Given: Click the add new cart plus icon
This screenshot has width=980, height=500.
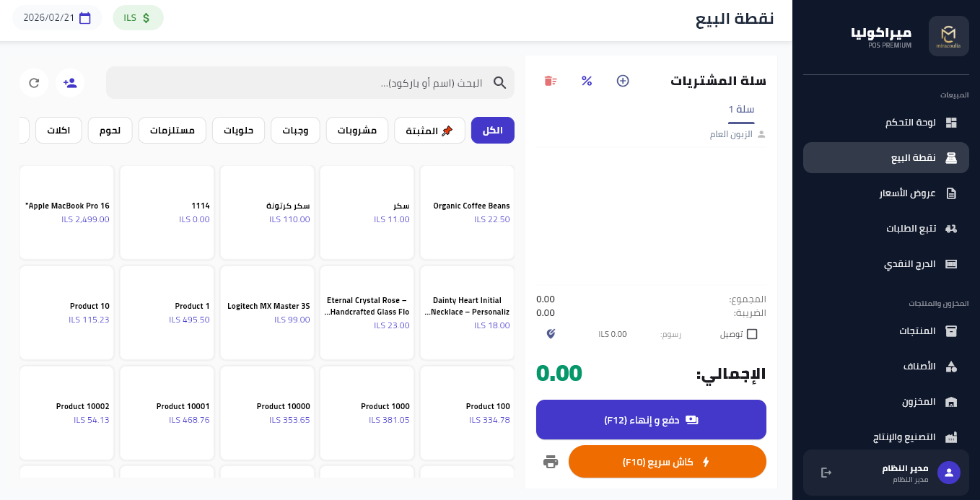Looking at the screenshot, I should [x=623, y=81].
